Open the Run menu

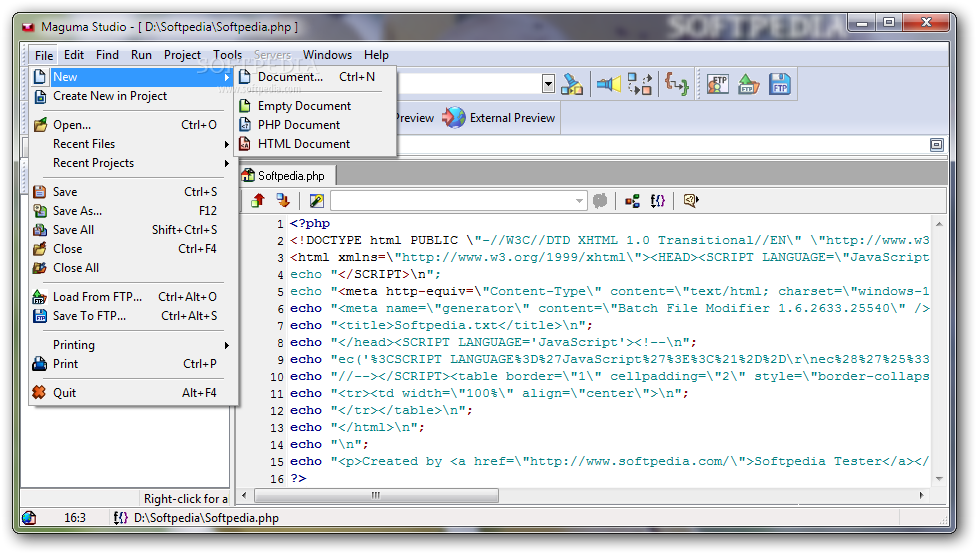point(141,55)
